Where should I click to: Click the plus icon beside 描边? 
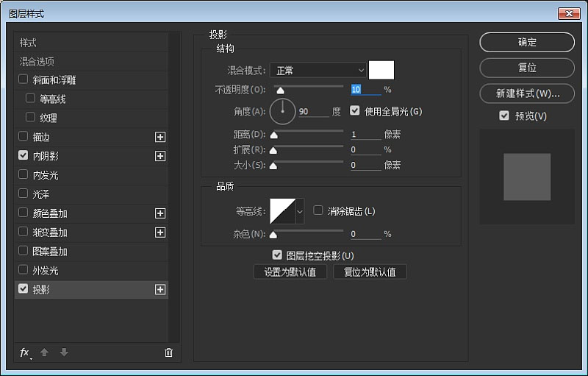click(160, 137)
